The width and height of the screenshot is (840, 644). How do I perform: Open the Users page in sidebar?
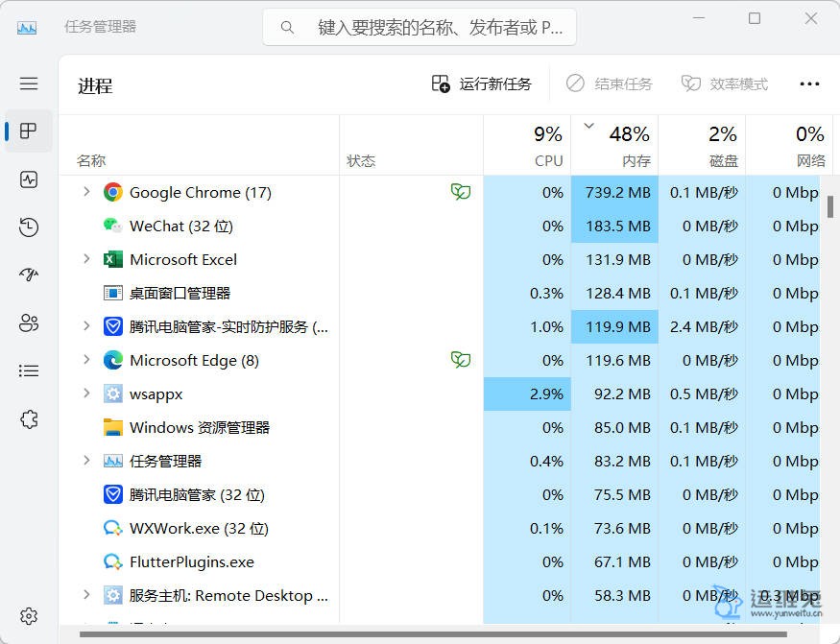[29, 323]
